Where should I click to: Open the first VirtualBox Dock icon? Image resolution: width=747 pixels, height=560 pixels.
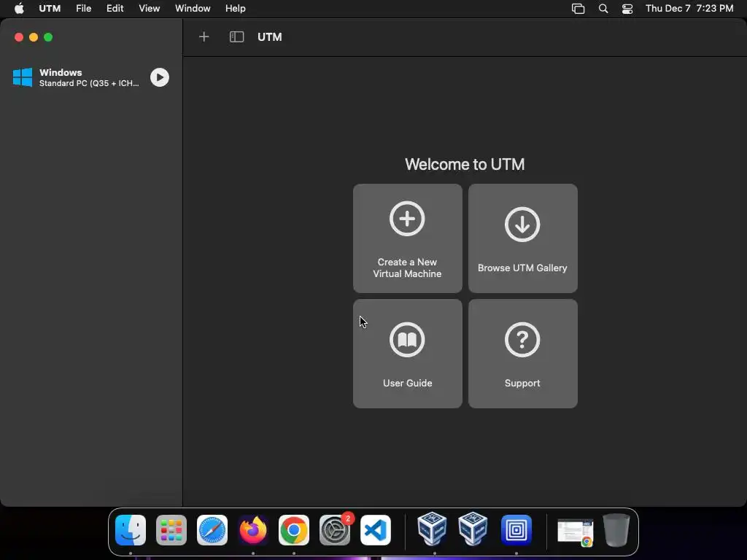[x=432, y=529]
